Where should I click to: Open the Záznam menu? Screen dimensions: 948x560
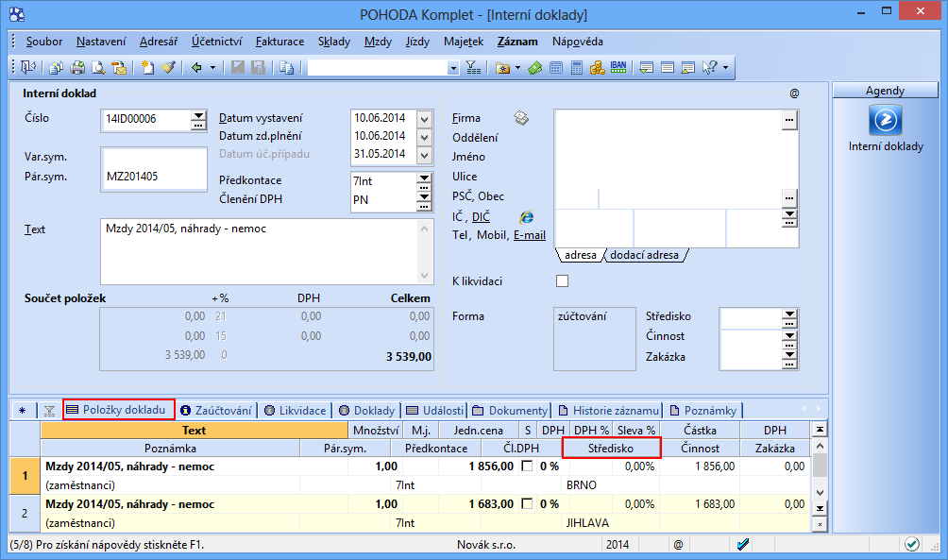pos(517,42)
